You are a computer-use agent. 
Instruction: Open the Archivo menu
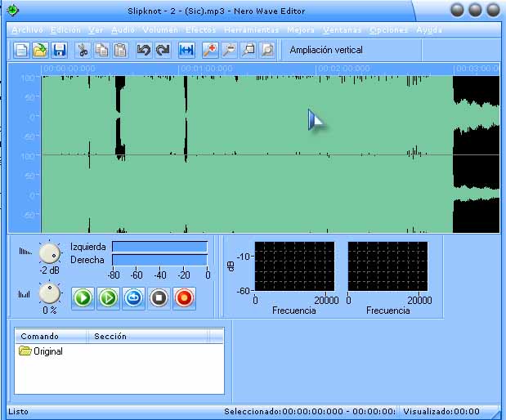pos(28,30)
